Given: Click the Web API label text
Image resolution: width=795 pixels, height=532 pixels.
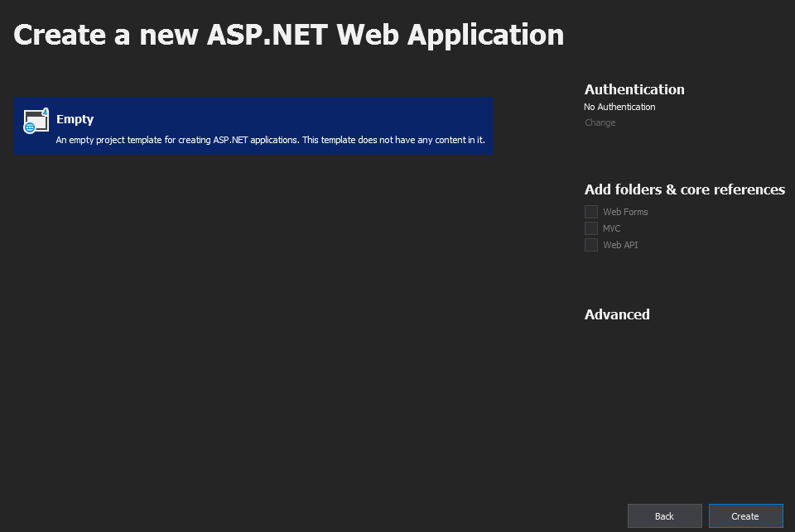Looking at the screenshot, I should [x=620, y=245].
